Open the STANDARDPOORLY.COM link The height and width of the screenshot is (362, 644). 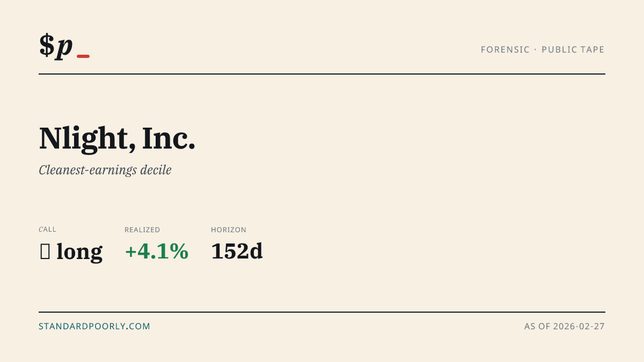click(94, 326)
